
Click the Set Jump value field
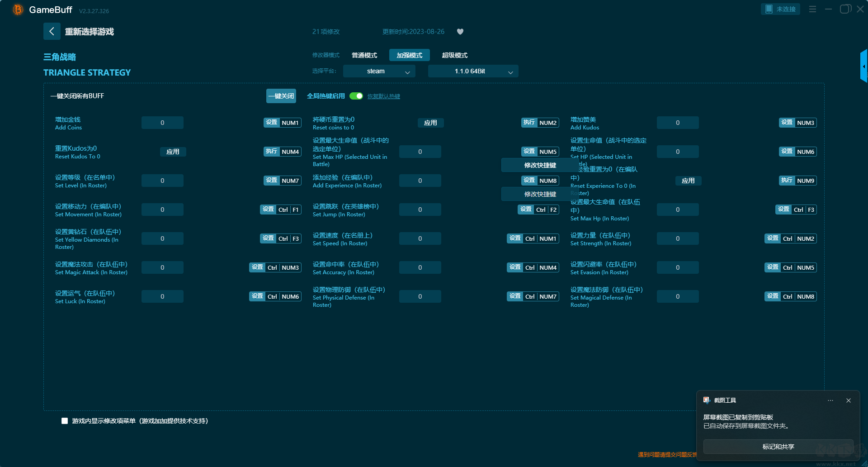[420, 210]
